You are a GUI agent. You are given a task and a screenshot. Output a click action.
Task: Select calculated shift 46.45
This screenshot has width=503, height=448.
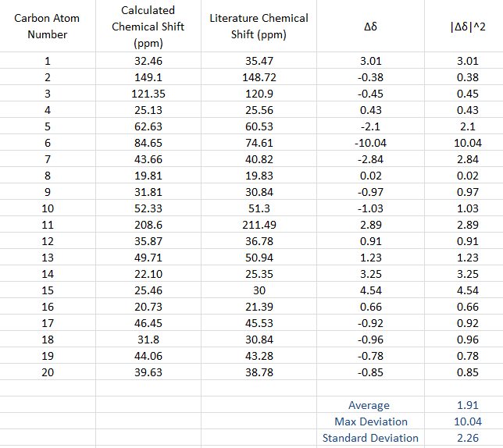[148, 322]
